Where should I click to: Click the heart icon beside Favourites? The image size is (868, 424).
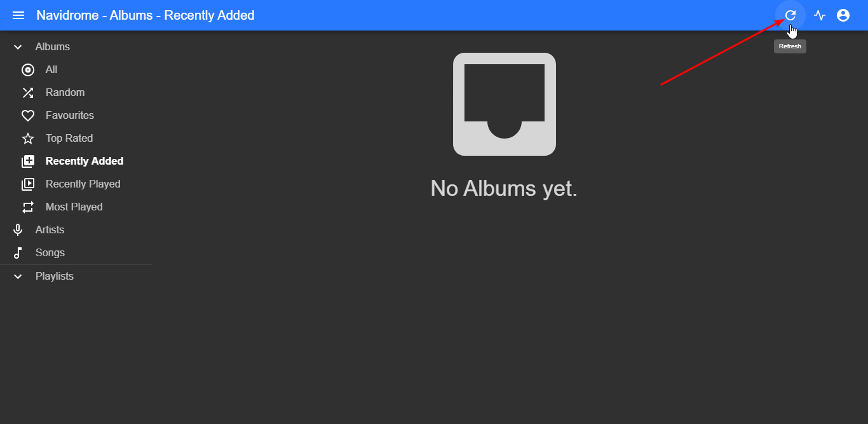(28, 116)
